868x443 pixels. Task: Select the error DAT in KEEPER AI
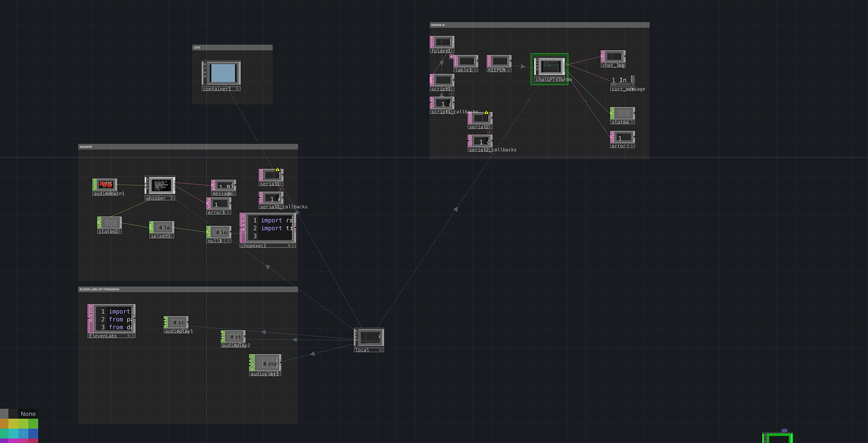[623, 137]
